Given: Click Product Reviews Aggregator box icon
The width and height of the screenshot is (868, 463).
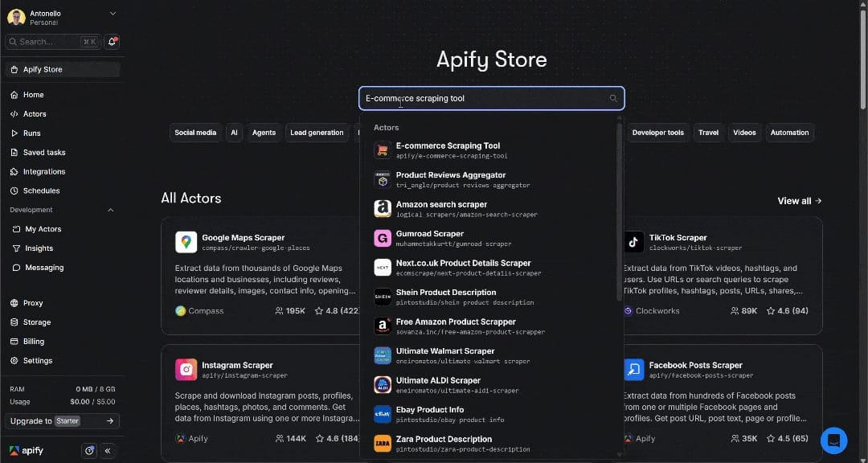Looking at the screenshot, I should [383, 179].
